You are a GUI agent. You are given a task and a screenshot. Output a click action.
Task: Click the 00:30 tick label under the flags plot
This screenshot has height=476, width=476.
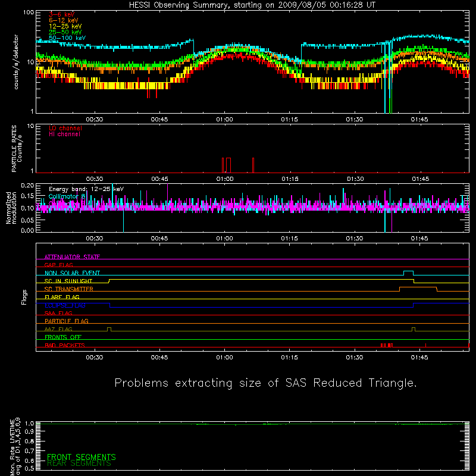(95, 358)
